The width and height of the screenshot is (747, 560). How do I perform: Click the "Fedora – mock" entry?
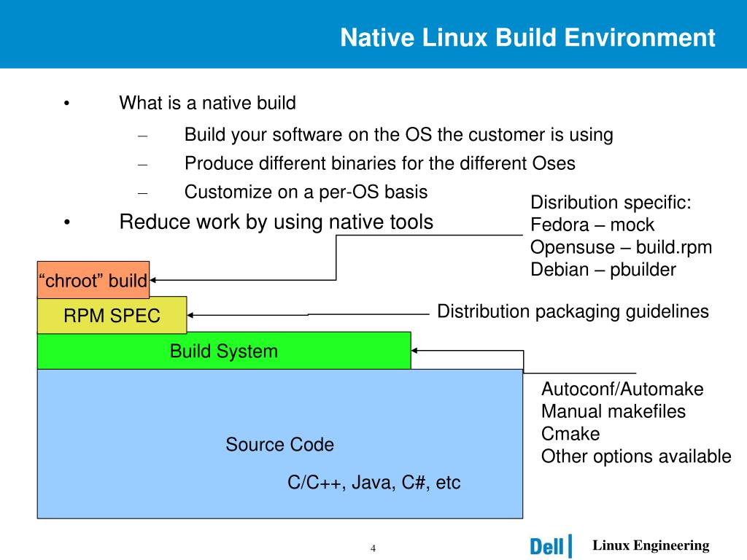pyautogui.click(x=592, y=225)
